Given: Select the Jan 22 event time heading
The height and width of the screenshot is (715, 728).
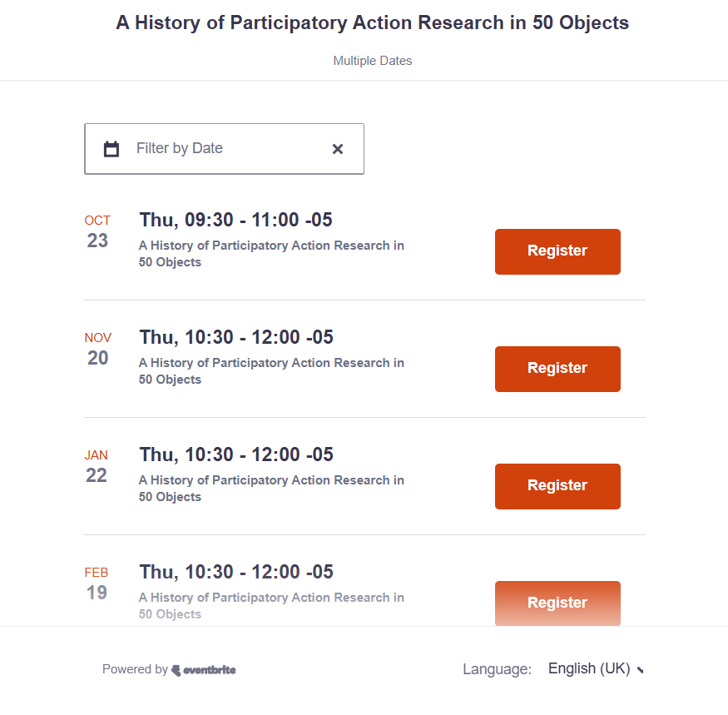Looking at the screenshot, I should pyautogui.click(x=236, y=454).
